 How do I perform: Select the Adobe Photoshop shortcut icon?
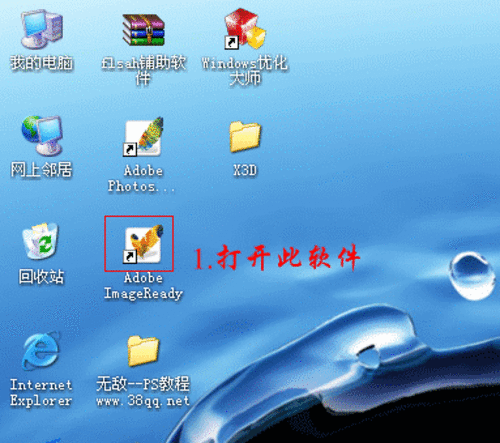point(143,137)
